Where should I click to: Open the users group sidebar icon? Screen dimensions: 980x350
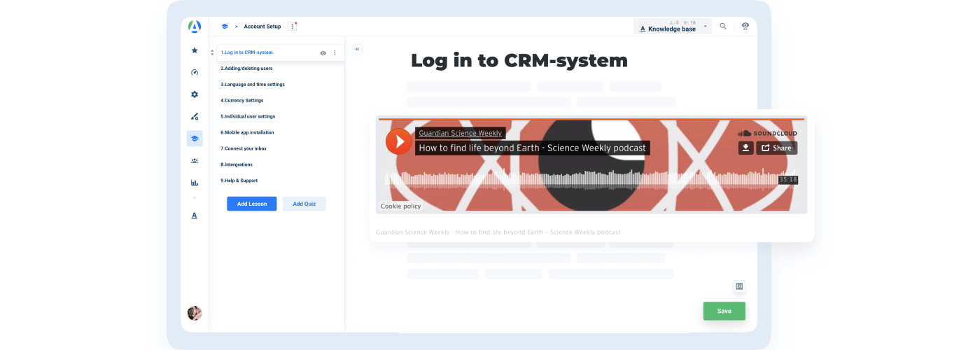195,160
